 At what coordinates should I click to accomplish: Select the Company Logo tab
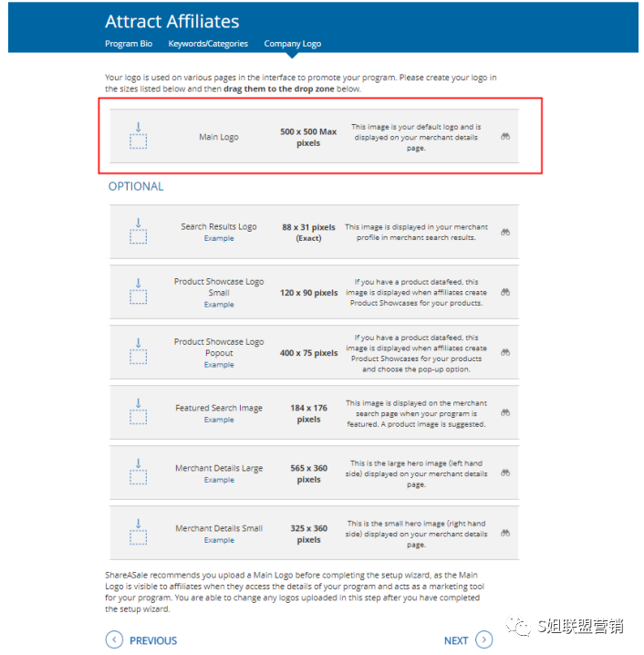coord(292,44)
